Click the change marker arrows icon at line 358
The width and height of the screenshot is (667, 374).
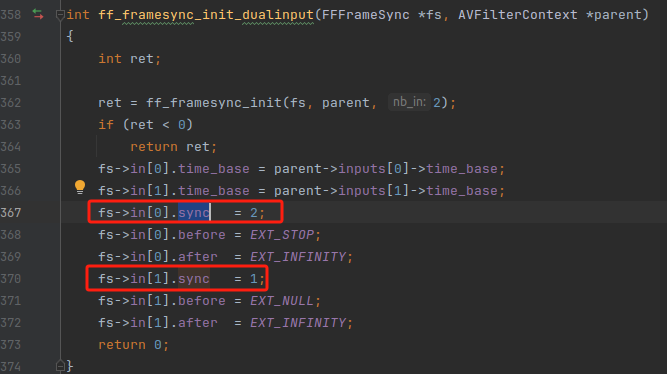tap(38, 14)
